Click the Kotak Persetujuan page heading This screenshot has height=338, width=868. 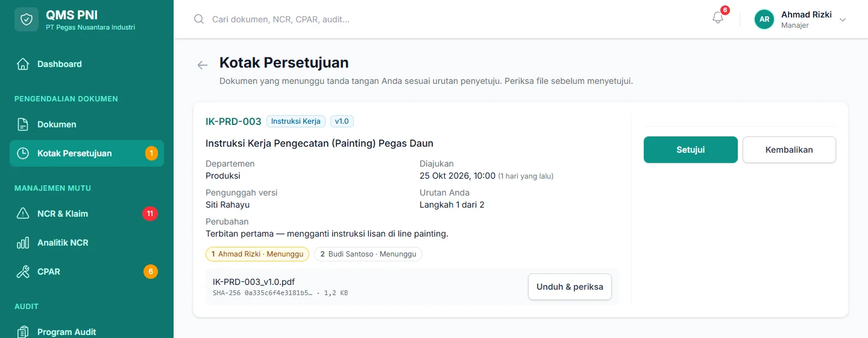tap(284, 63)
